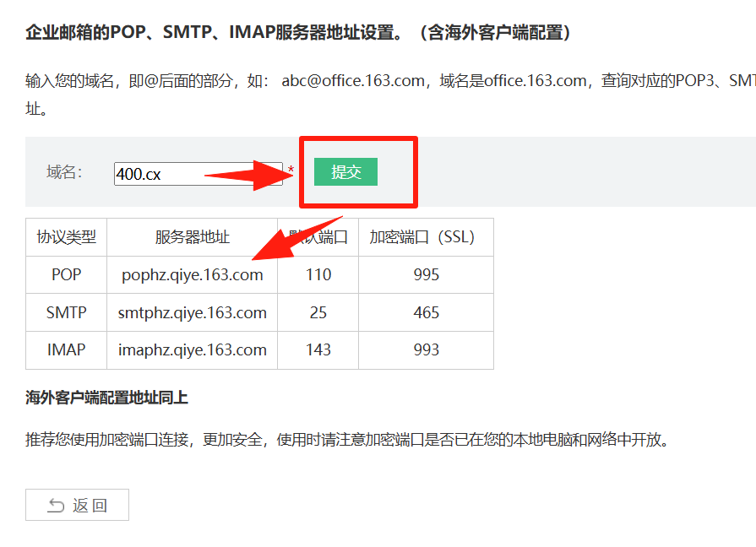This screenshot has width=756, height=547.
Task: Click the page title about POP、SMTP、IMAP服务器地址设置
Action: pyautogui.click(x=298, y=32)
